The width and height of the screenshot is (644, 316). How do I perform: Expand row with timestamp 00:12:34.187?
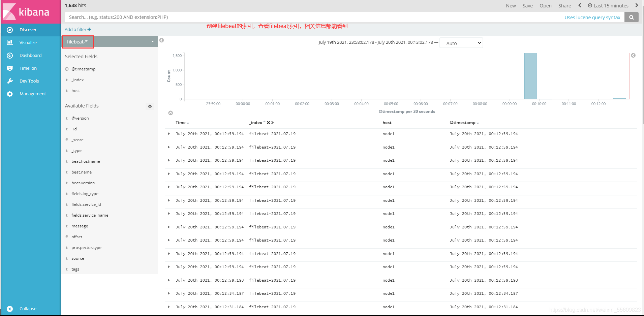point(169,293)
